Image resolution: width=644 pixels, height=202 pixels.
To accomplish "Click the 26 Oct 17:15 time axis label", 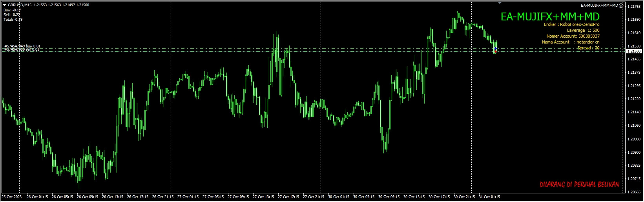I will pos(138,197).
